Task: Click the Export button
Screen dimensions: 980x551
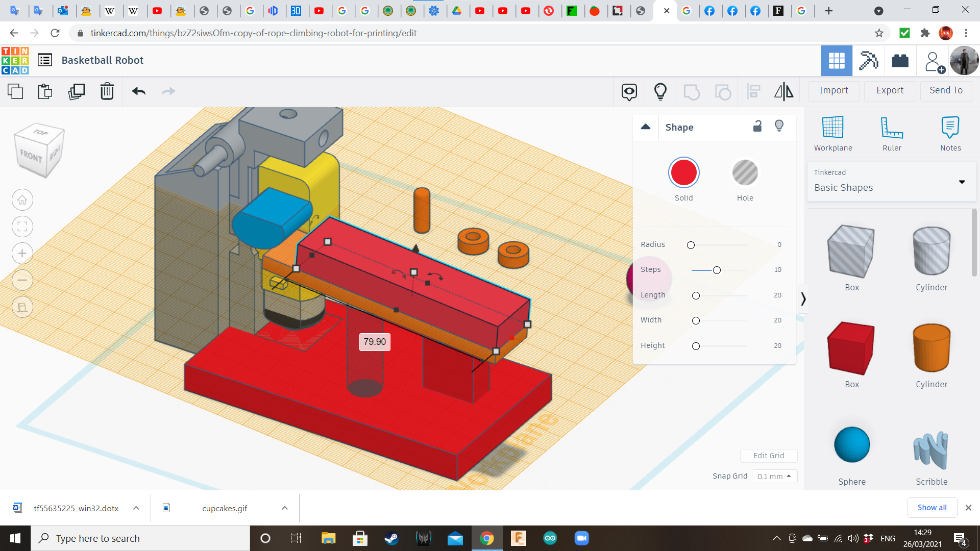Action: pos(890,90)
